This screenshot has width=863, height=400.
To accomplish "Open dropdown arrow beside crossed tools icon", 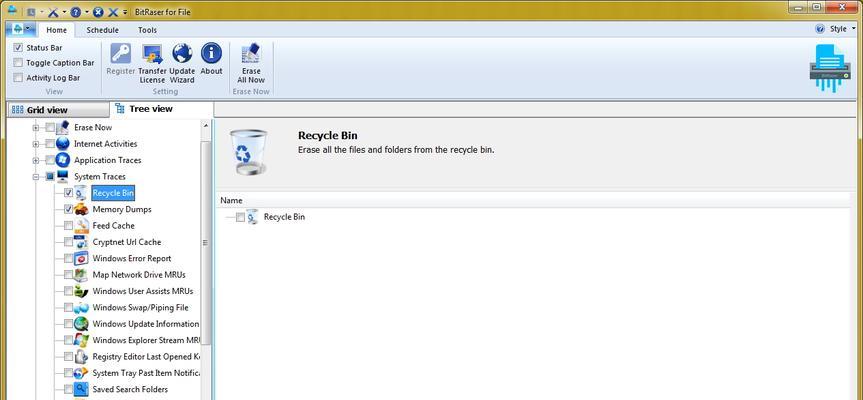I will point(64,12).
